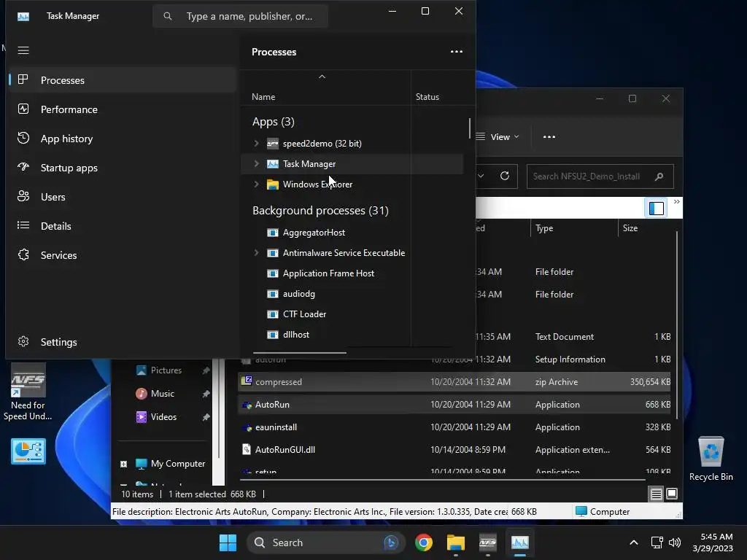Select the AutoRun application file
Screen dimensions: 747x560
[x=454, y=404]
